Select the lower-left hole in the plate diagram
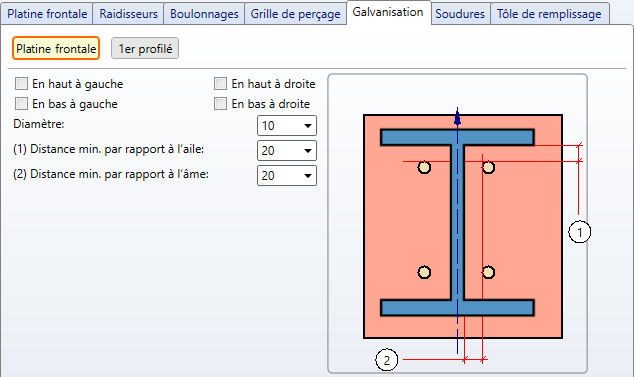634x377 pixels. tap(424, 272)
